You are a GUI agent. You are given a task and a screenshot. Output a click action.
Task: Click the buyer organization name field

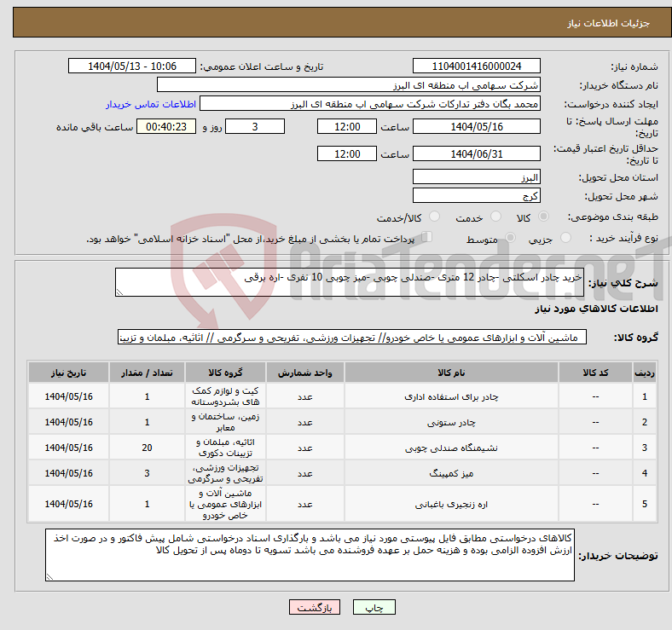349,85
